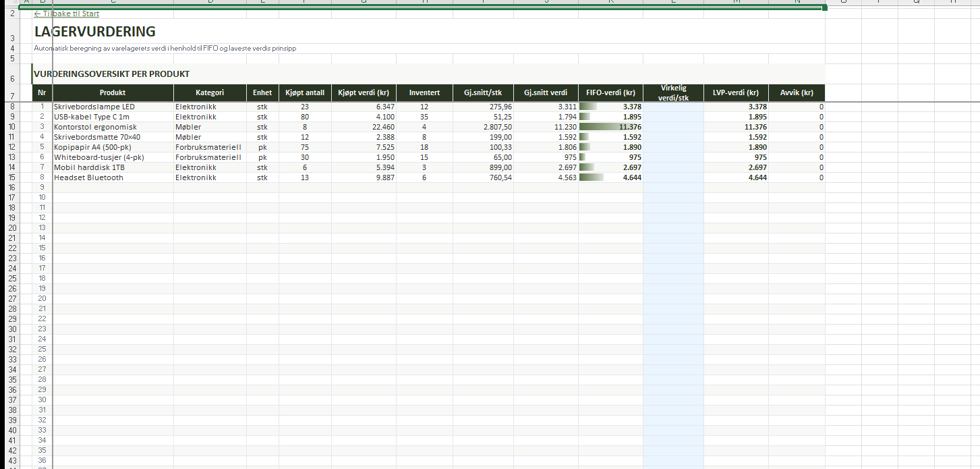Viewport: 980px width, 469px height.
Task: Click the Produkt column header cell
Action: click(113, 92)
